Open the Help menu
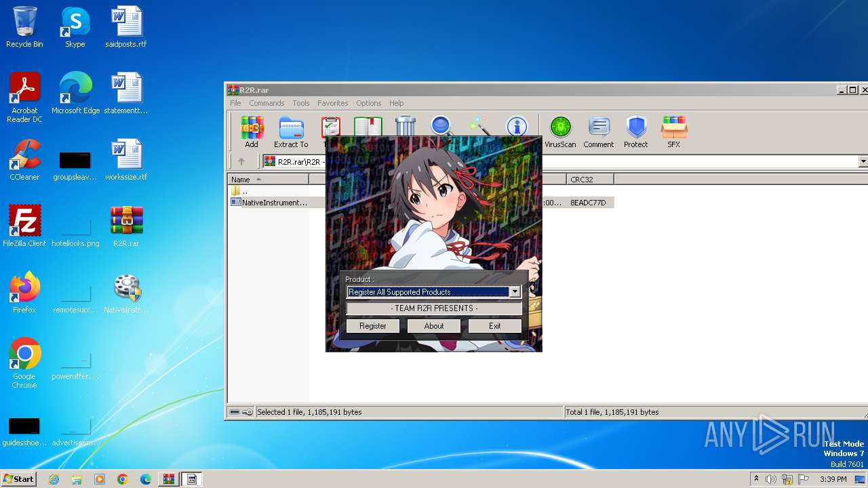The width and height of the screenshot is (868, 488). point(397,103)
